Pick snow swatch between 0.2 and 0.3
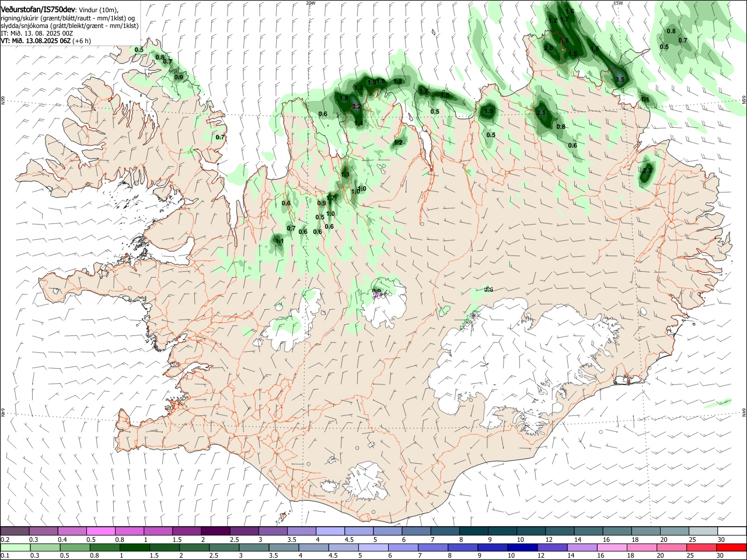The height and width of the screenshot is (560, 747). click(x=15, y=531)
